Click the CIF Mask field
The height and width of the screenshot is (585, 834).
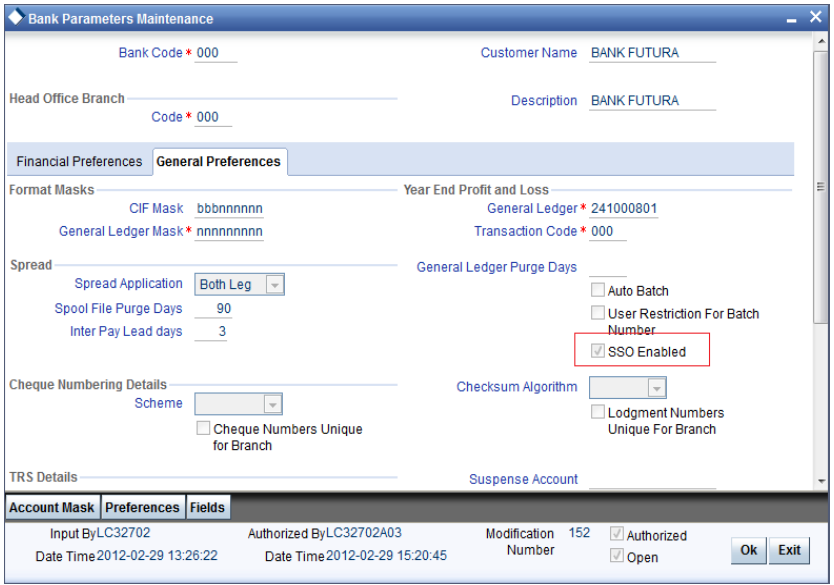tap(229, 209)
